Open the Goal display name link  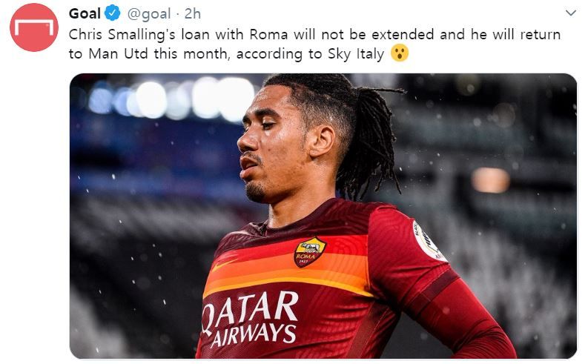point(85,14)
